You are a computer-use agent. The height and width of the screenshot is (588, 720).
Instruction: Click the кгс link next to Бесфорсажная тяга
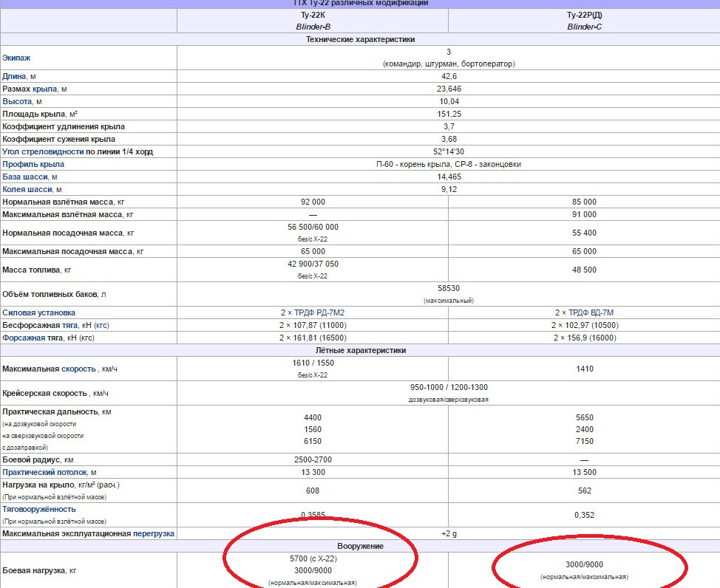click(101, 326)
